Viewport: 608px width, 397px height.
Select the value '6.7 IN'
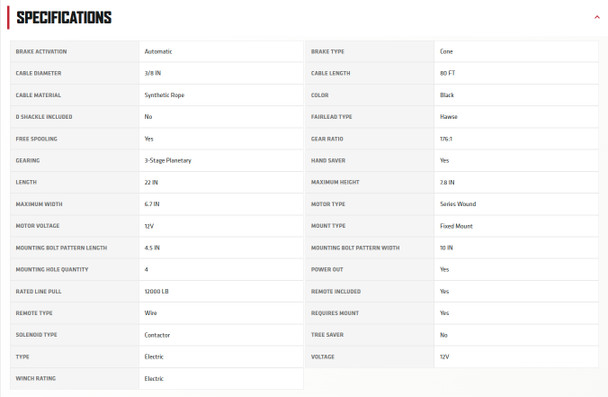152,204
